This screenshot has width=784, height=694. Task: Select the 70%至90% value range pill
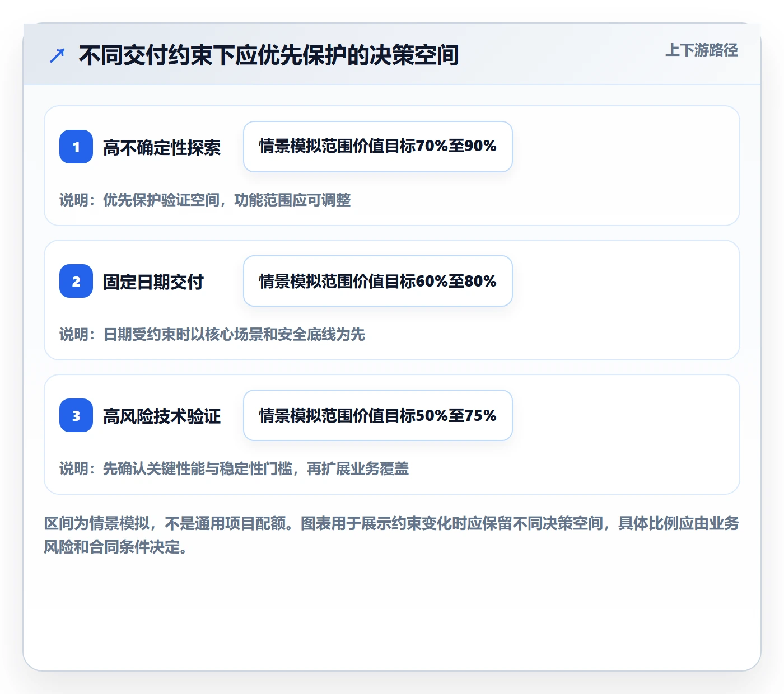tap(378, 147)
